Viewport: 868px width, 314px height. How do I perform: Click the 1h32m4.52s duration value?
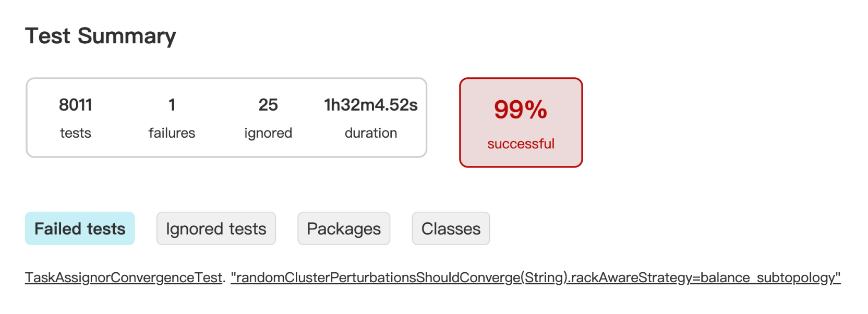tap(371, 105)
